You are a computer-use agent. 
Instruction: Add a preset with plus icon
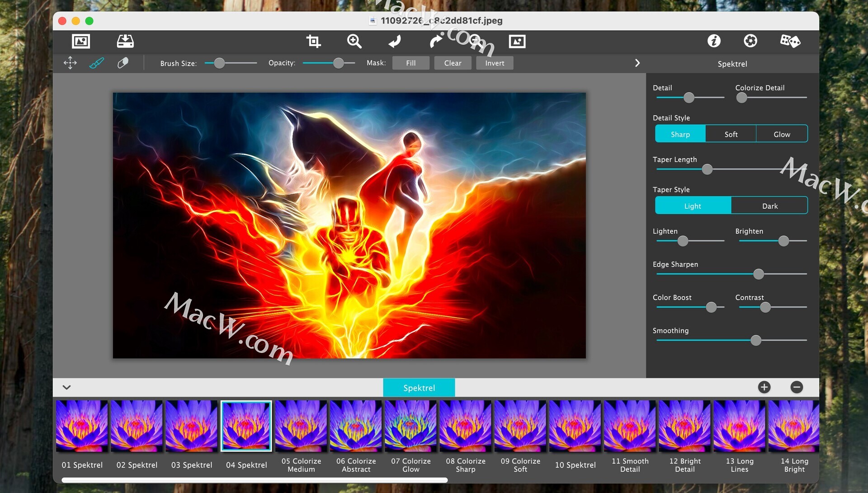coord(764,387)
